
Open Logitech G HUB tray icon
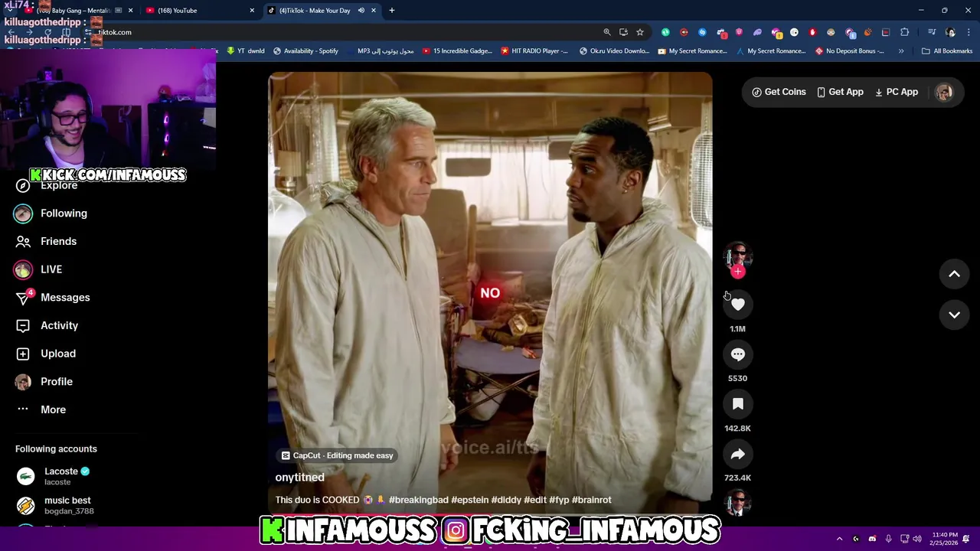(x=856, y=539)
